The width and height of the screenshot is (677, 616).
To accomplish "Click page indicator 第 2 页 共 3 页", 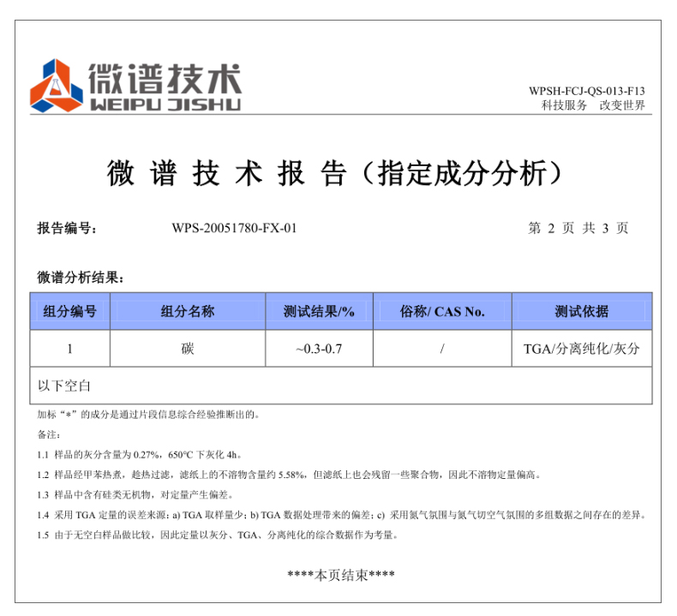I will click(578, 228).
